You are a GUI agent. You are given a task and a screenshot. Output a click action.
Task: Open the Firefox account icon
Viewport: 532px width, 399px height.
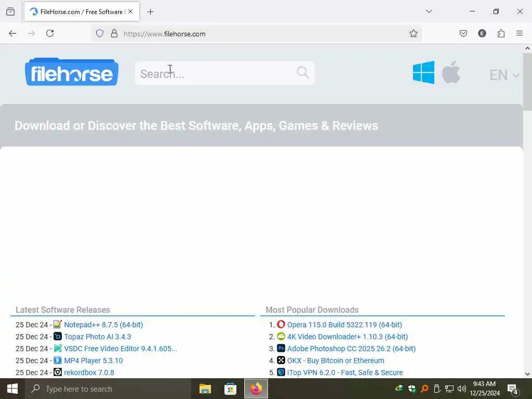(482, 33)
